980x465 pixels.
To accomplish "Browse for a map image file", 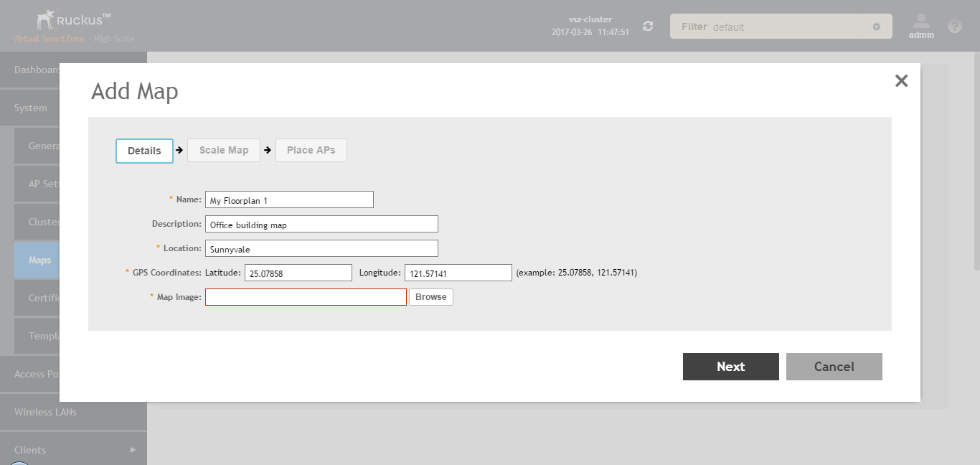I will 430,297.
